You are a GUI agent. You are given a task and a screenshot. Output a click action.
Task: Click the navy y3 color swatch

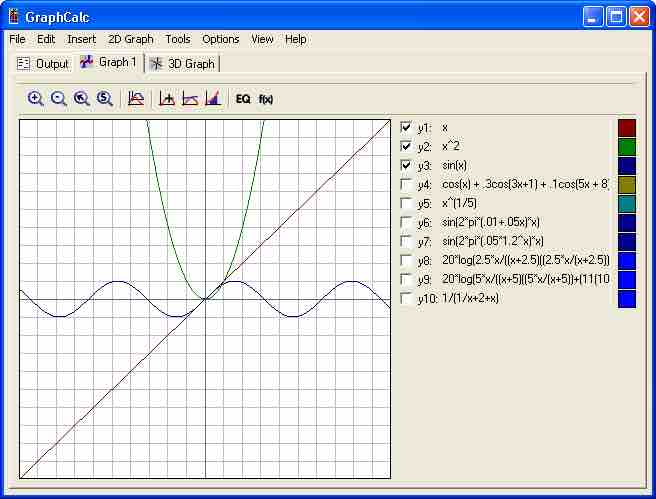tap(627, 166)
